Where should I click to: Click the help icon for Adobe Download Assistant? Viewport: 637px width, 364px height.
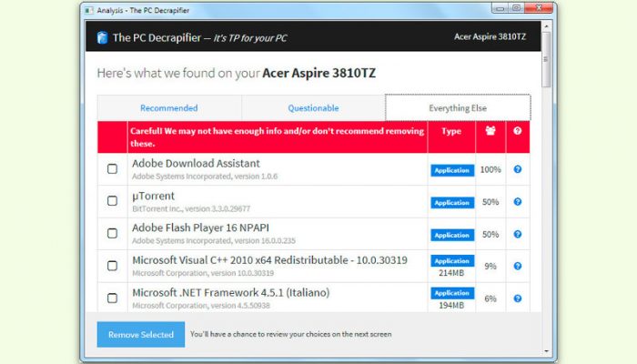click(518, 169)
